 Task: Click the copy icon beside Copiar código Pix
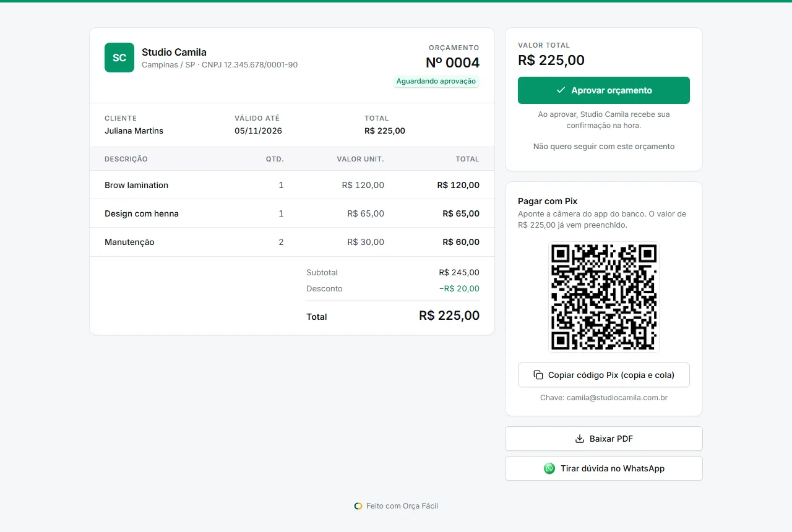(x=538, y=375)
